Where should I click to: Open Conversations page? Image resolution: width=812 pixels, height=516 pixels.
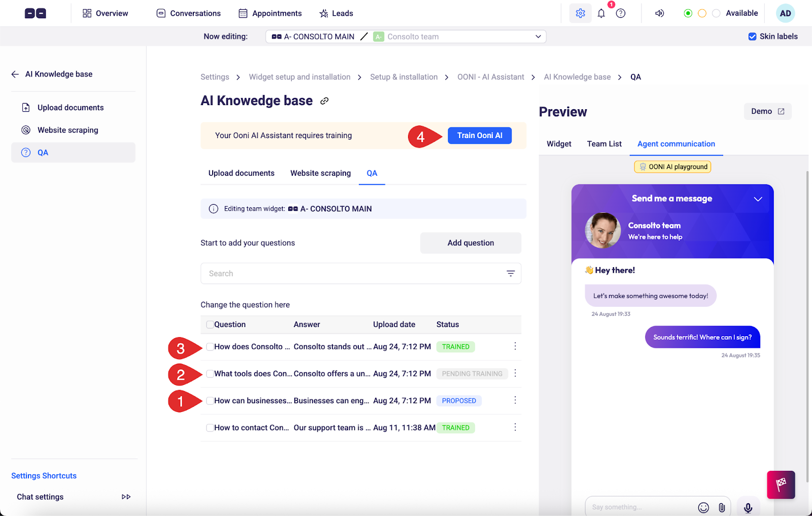[x=189, y=13]
